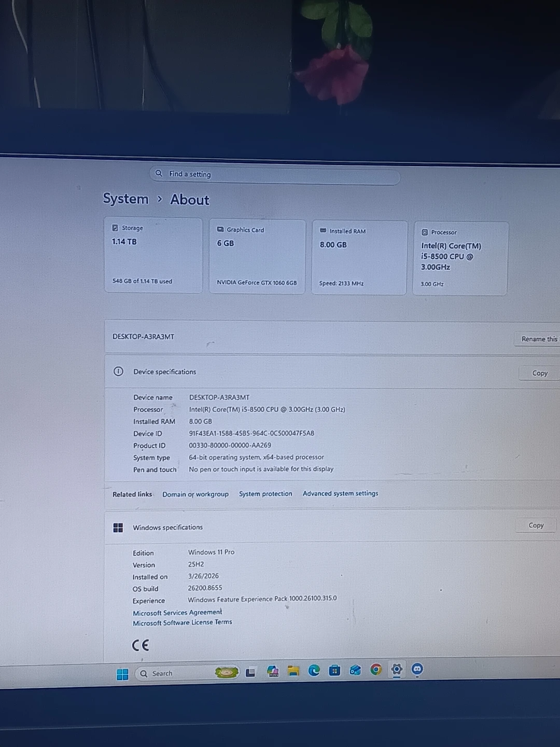560x747 pixels.
Task: Open the Storage 1.14 TB card
Action: [x=153, y=255]
